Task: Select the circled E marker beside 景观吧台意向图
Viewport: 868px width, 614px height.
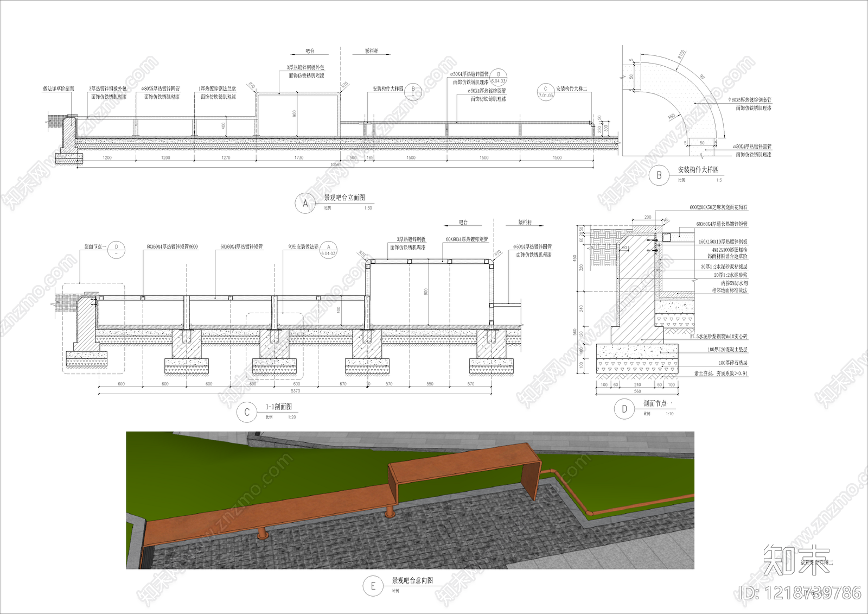Action: [x=373, y=586]
